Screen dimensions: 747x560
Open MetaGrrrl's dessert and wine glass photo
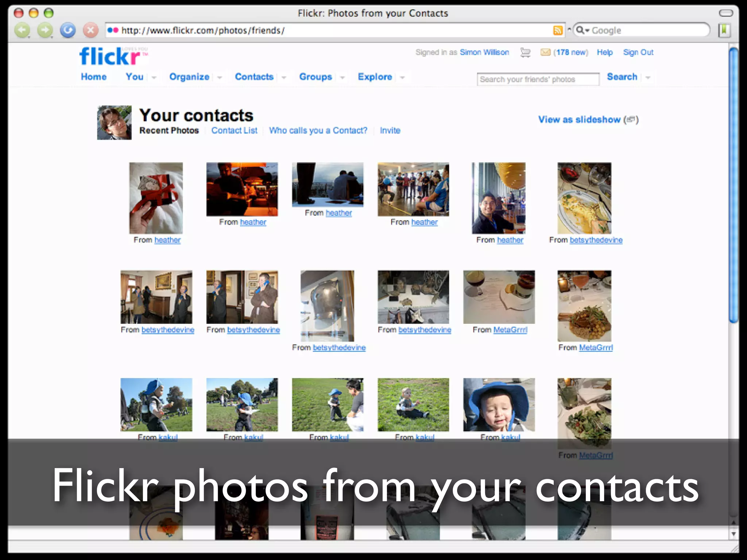499,297
